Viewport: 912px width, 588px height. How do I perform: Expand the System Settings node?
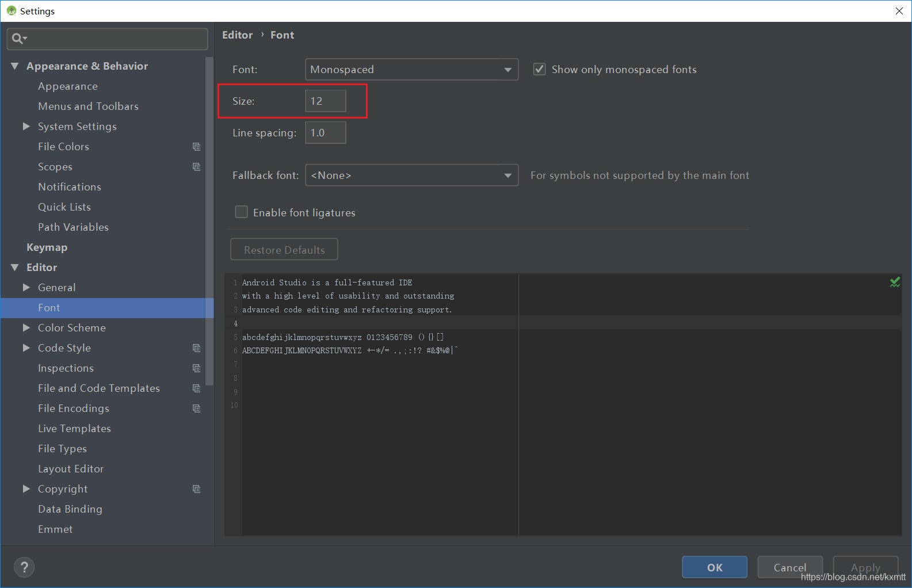pyautogui.click(x=26, y=126)
